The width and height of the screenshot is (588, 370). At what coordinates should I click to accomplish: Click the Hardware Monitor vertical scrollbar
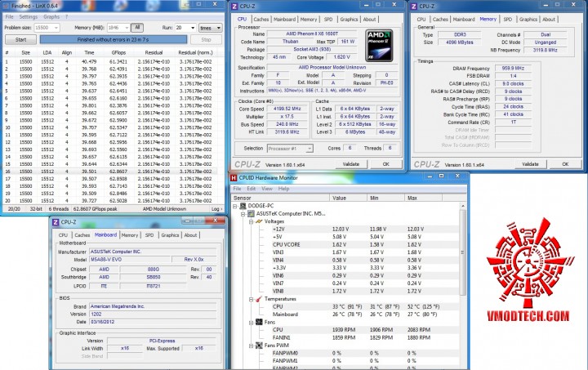tap(463, 252)
